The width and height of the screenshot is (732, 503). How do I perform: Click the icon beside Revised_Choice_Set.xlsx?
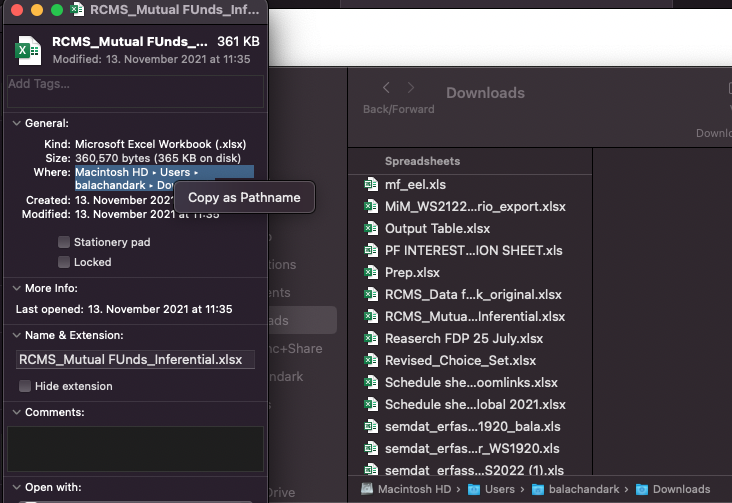click(371, 360)
